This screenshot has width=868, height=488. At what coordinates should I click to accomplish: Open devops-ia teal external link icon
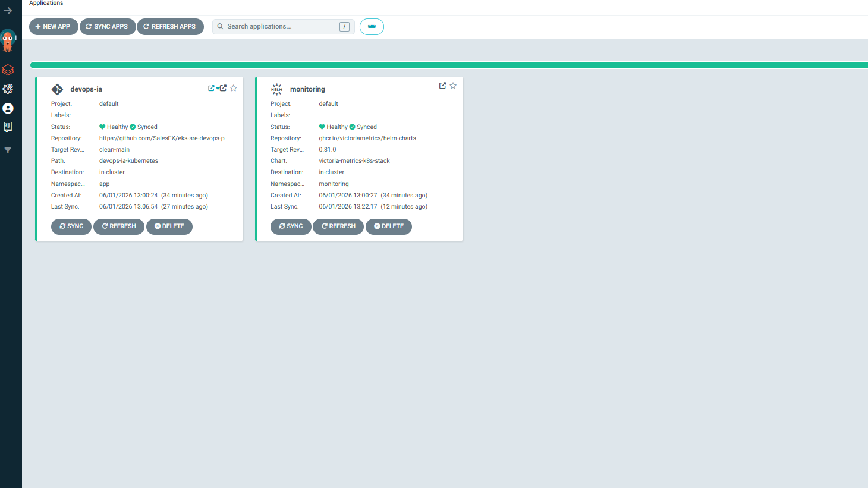click(211, 88)
